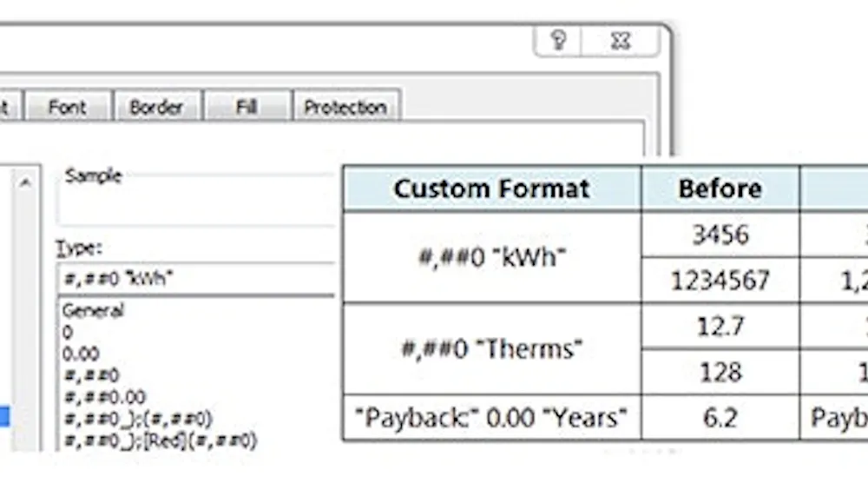
Task: Click cell value 128
Action: coord(720,372)
